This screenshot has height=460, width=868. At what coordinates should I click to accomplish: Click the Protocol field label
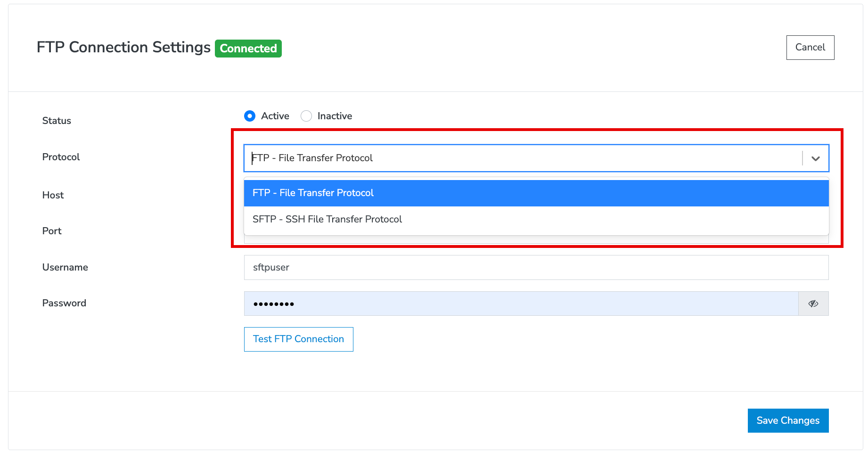[61, 157]
